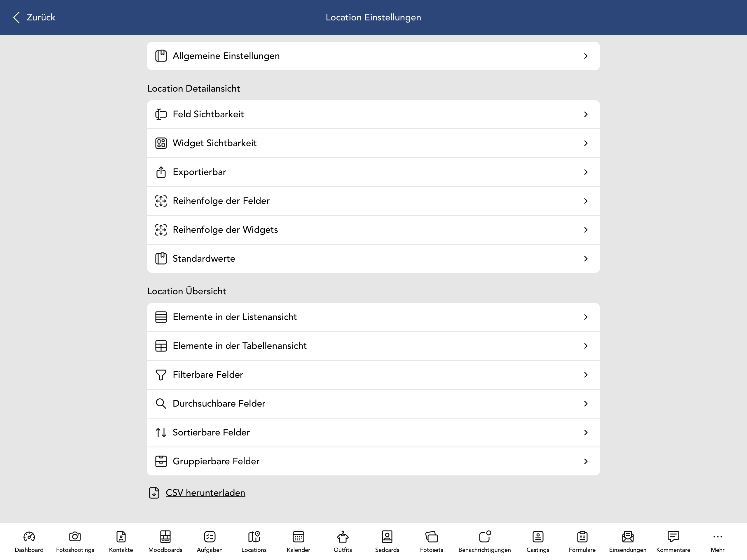The image size is (747, 560).
Task: Open Allgemeine Einstellungen row
Action: click(x=373, y=56)
